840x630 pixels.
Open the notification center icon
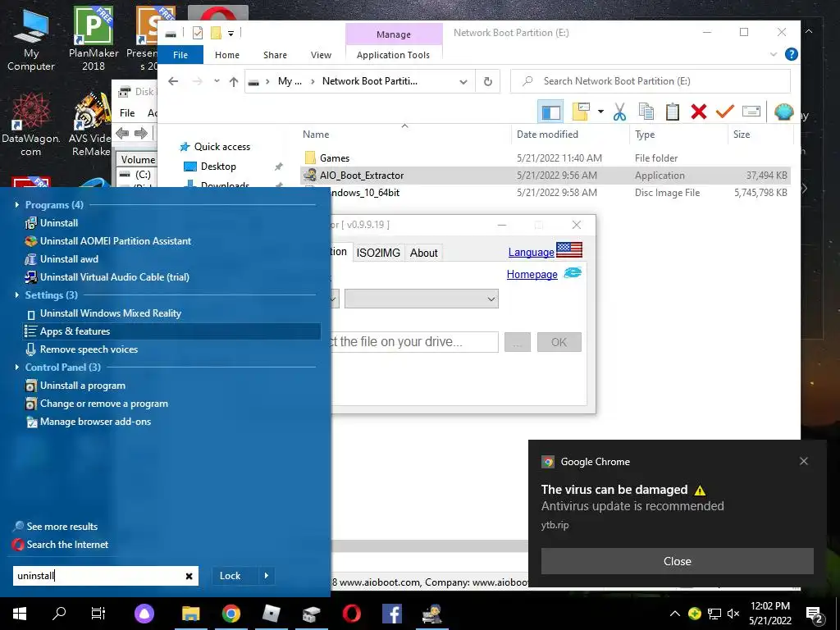pyautogui.click(x=815, y=615)
